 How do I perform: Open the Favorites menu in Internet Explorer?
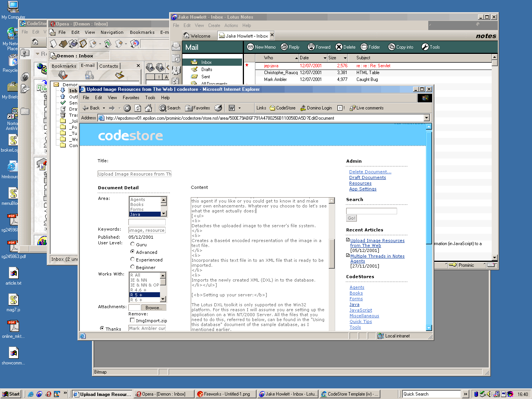[131, 98]
